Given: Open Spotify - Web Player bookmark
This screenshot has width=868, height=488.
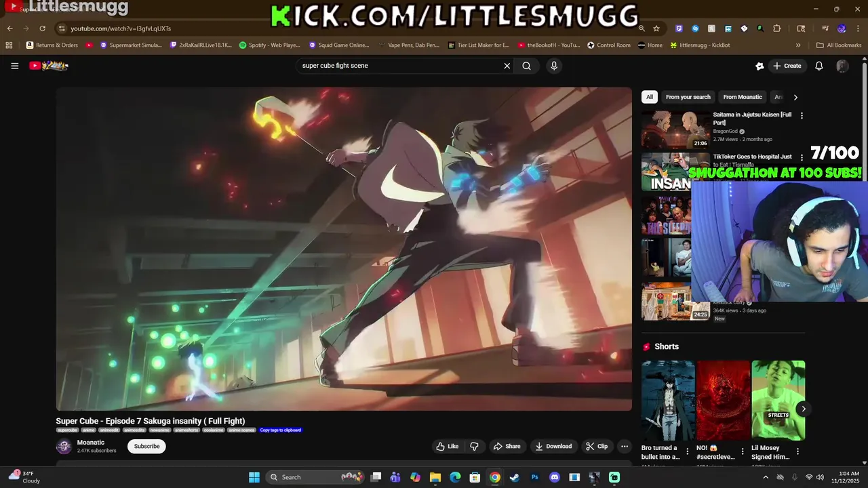Looking at the screenshot, I should click(270, 45).
